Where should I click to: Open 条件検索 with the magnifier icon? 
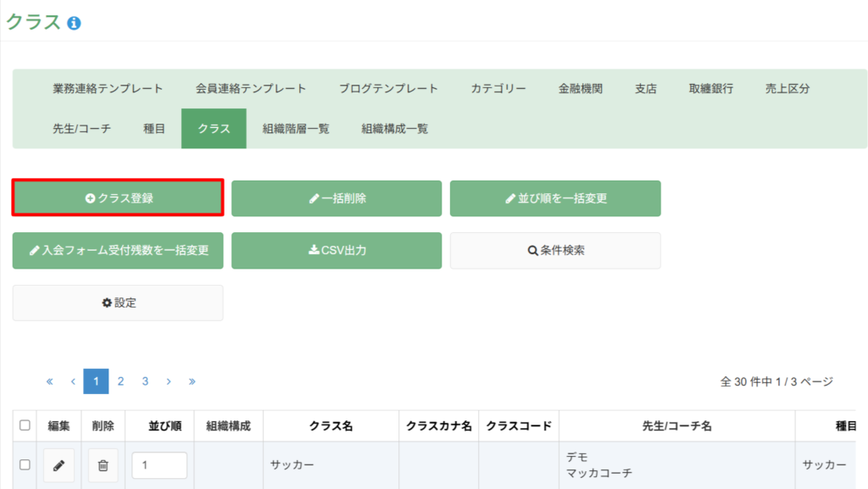pyautogui.click(x=555, y=251)
